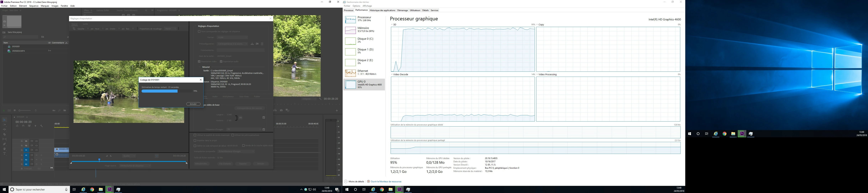
Task: Click the crop icon in Source tab
Action: [x=74, y=29]
